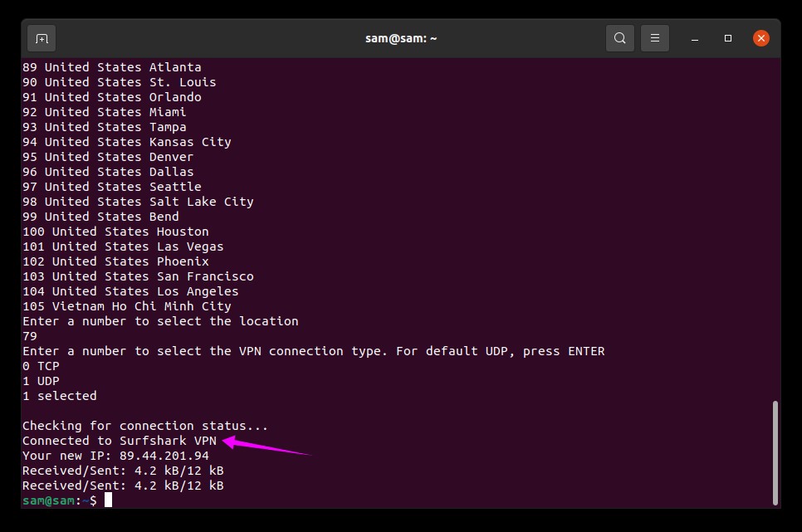Click line '105 Vietnam Ho Chi Minh City'
Image resolution: width=802 pixels, height=532 pixels.
click(127, 306)
